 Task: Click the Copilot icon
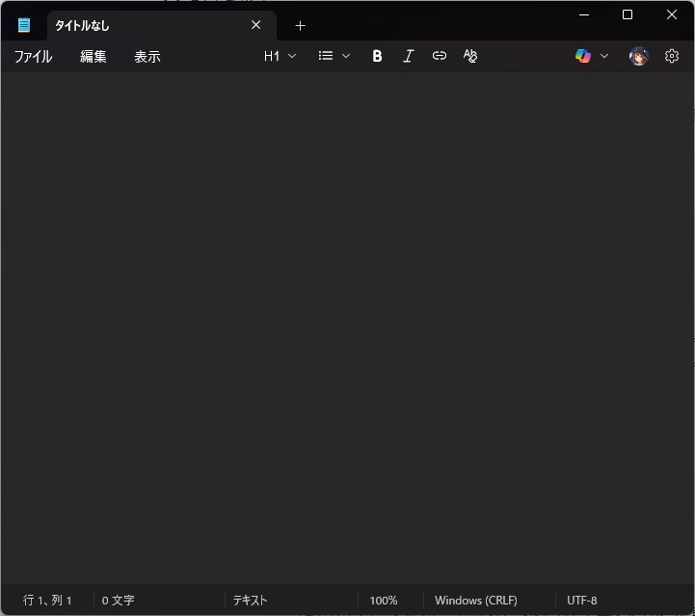pyautogui.click(x=583, y=56)
